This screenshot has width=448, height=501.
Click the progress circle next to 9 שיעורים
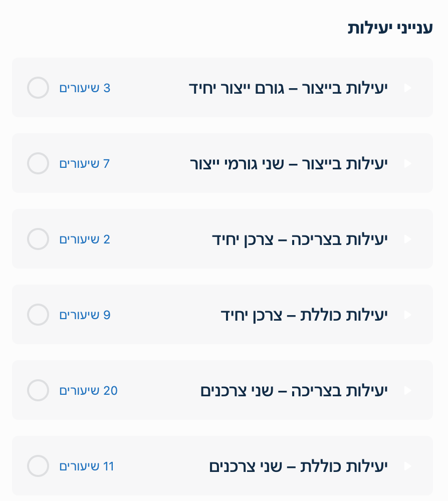coord(38,315)
